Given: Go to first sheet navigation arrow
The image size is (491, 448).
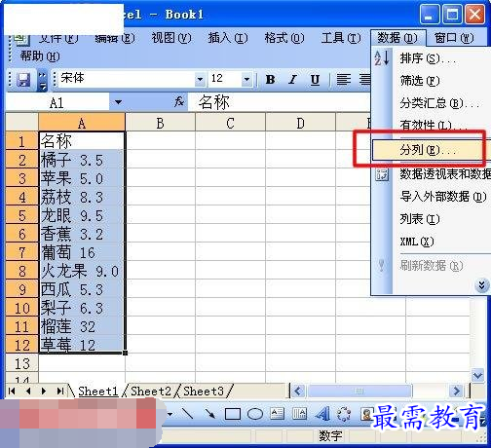Looking at the screenshot, I should [12, 391].
